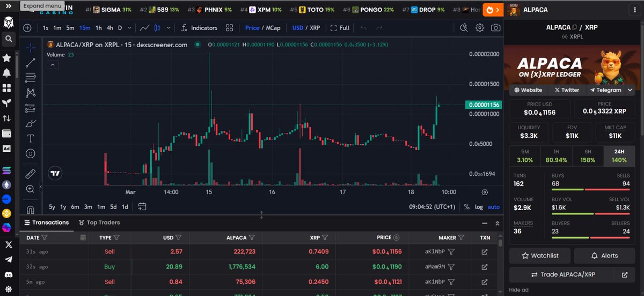The height and width of the screenshot is (296, 644).
Task: Select the Transactions tab
Action: (46, 223)
